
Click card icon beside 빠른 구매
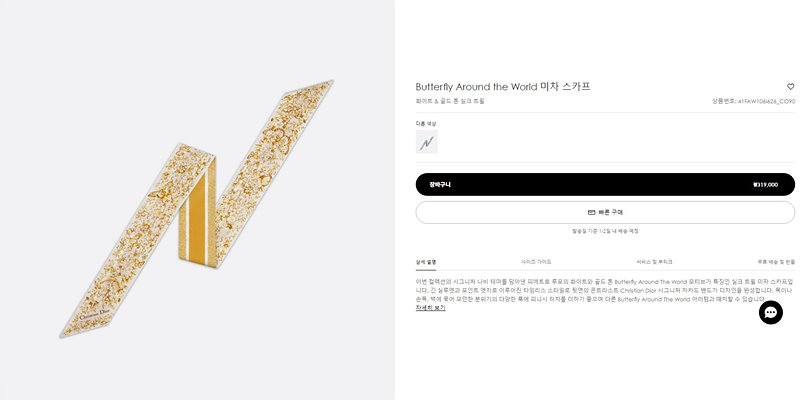(x=591, y=212)
